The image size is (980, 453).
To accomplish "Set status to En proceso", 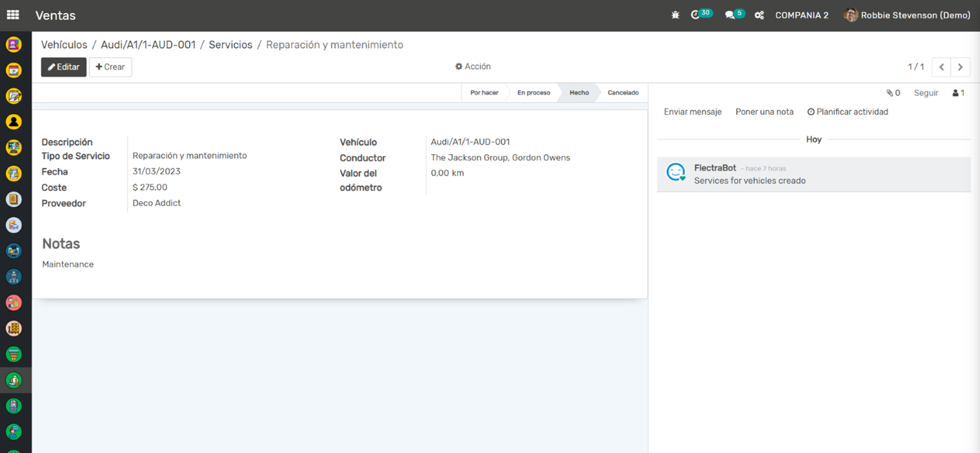I will click(533, 93).
